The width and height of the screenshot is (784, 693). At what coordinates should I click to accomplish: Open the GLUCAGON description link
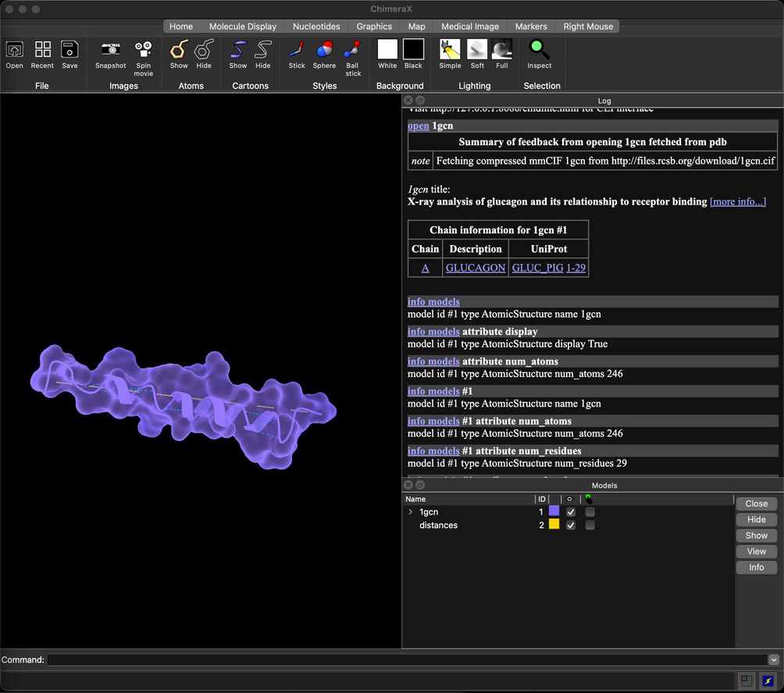click(x=475, y=268)
